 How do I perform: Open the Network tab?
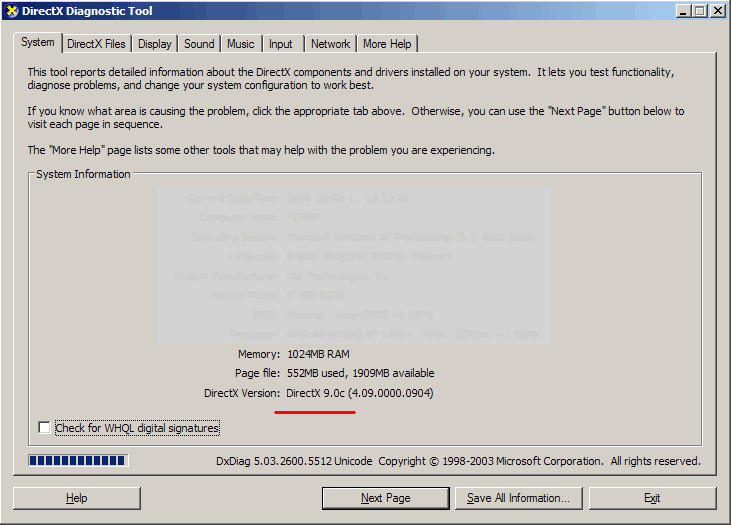(331, 44)
